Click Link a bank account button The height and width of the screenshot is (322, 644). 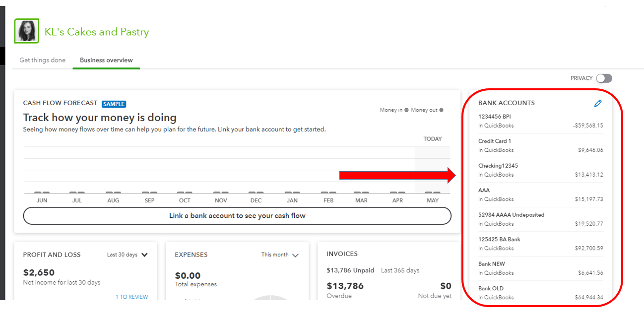237,215
